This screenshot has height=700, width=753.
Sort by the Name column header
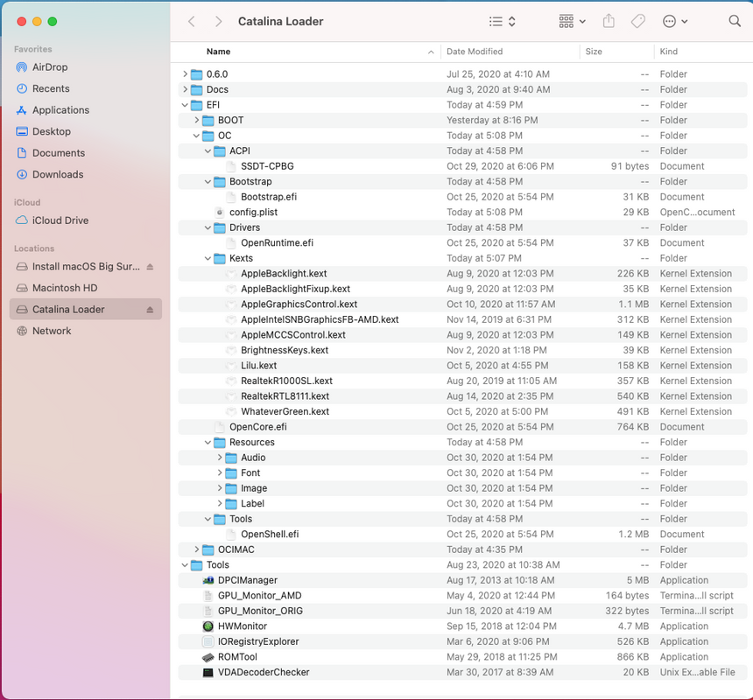pos(218,52)
